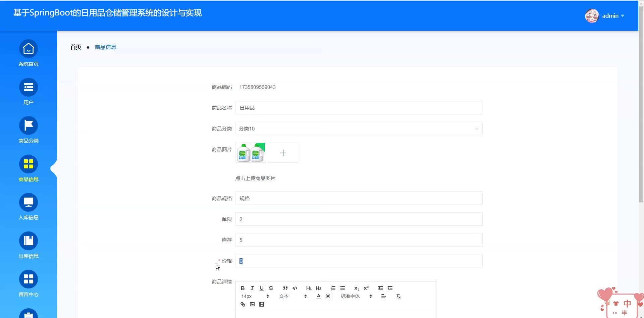644x318 pixels.
Task: Toggle the 半 half-width IME indicator
Action: point(624,313)
